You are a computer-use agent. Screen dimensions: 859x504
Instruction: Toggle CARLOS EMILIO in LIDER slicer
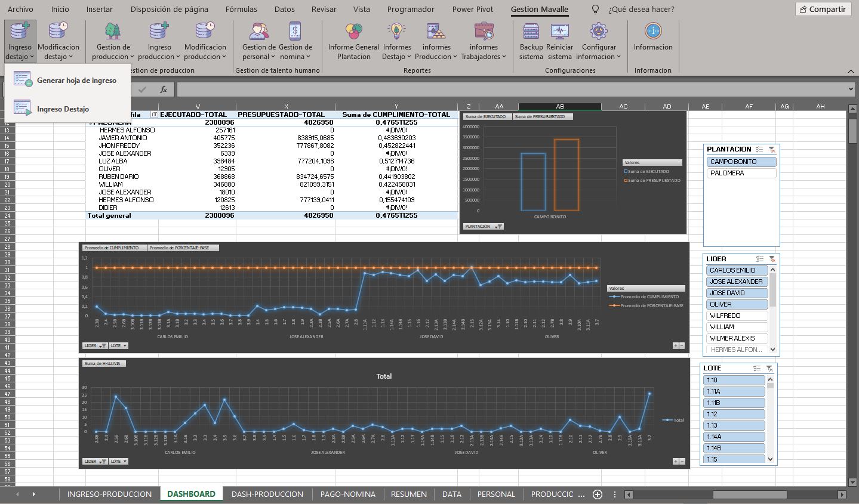click(737, 270)
